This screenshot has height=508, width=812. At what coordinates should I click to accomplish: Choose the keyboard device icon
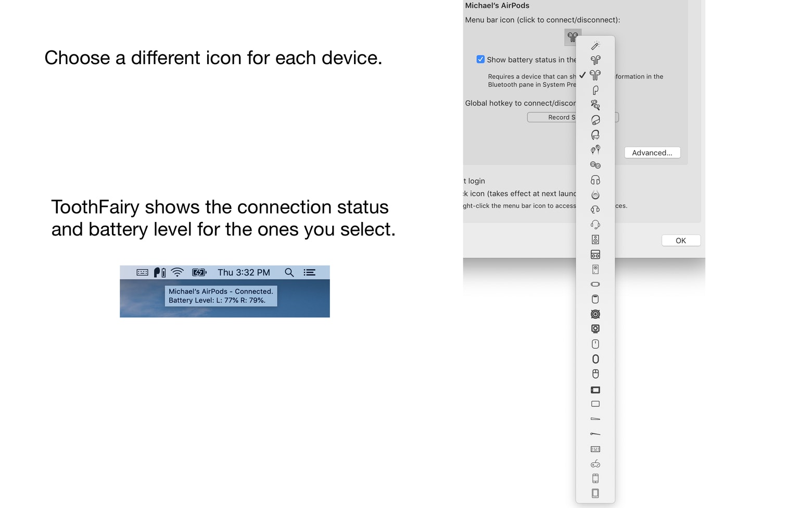click(x=595, y=449)
